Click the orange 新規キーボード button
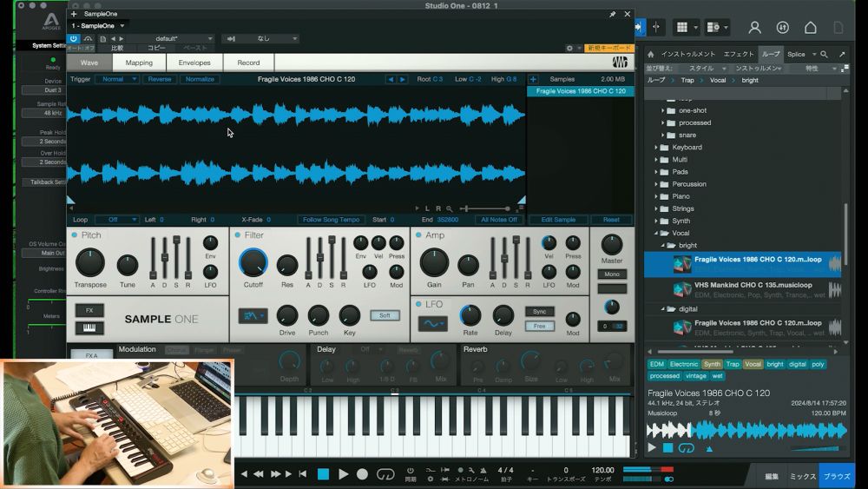Viewport: 868px width, 489px height. tap(608, 48)
